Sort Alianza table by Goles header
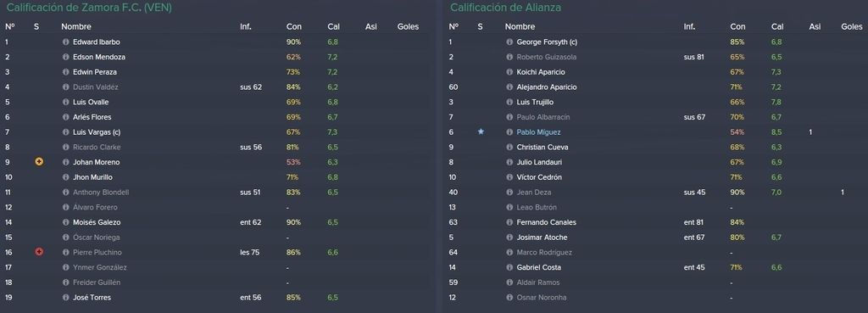868x313 pixels. (851, 26)
